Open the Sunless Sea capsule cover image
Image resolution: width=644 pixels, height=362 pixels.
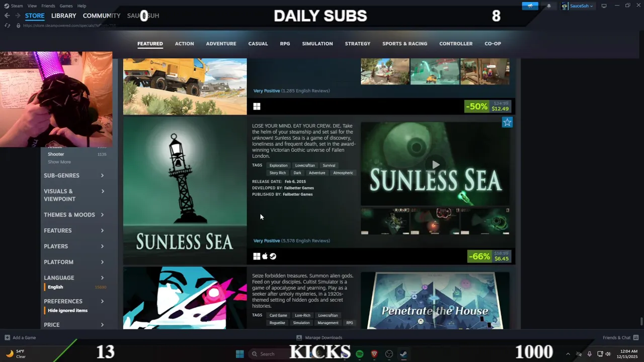[185, 191]
